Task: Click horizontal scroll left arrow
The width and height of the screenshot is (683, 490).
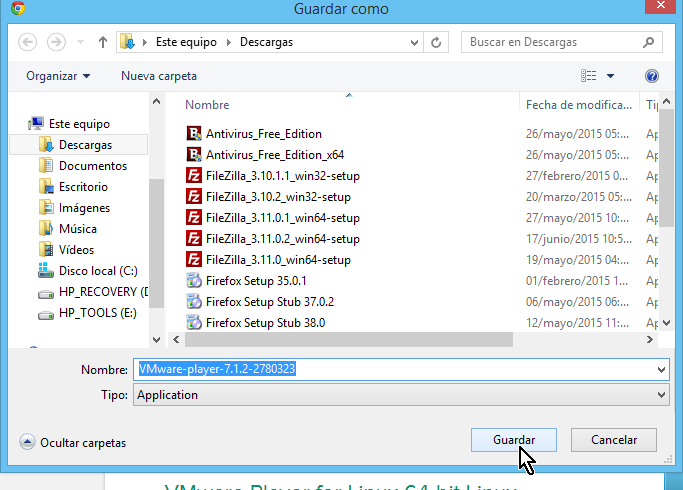Action: click(176, 339)
